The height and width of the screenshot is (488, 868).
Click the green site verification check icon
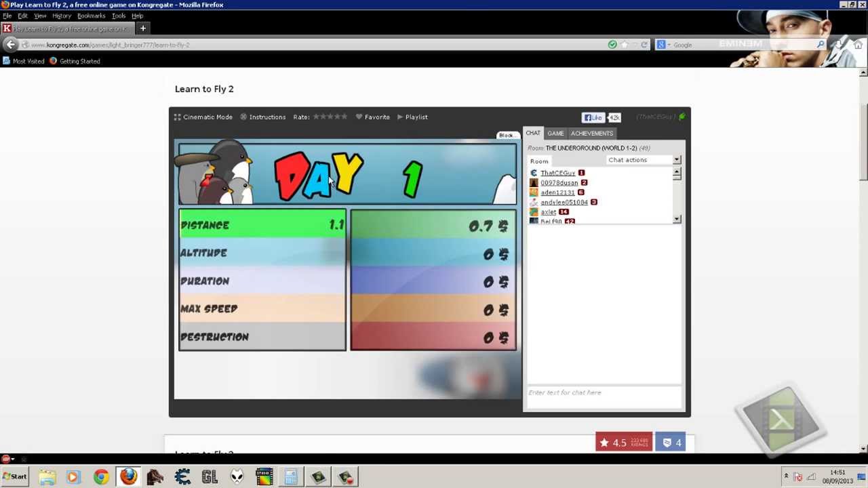tap(612, 45)
